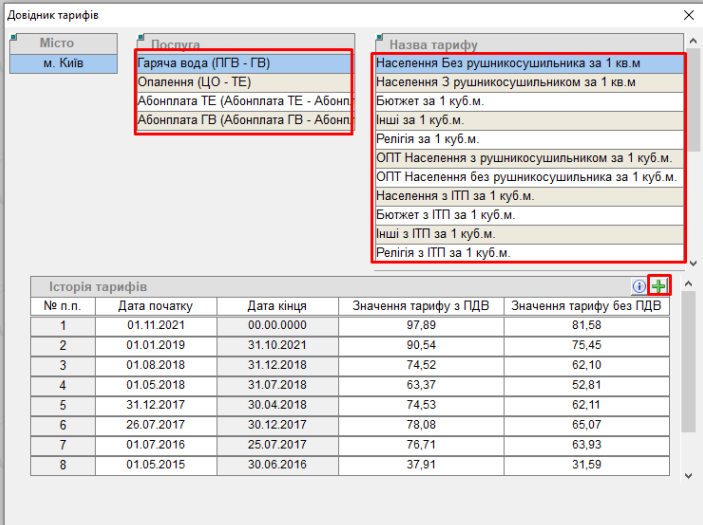Pick Абонплата ГВ service row
The image size is (703, 525).
point(243,120)
